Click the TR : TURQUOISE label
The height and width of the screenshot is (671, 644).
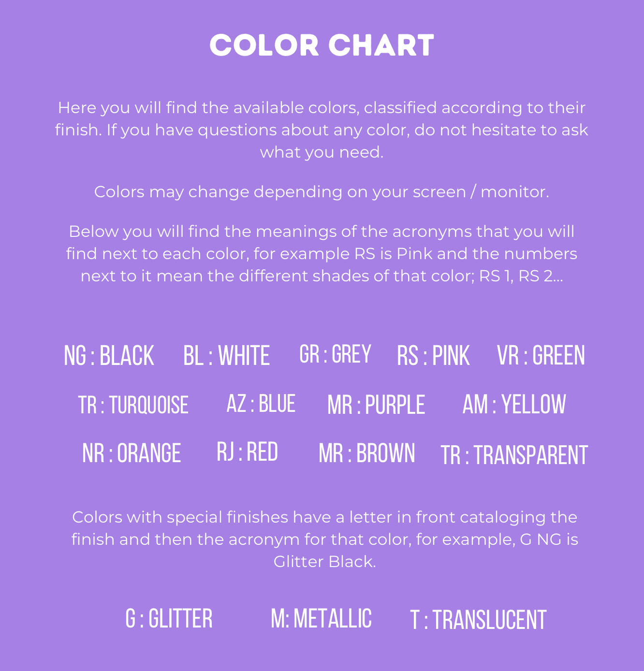pyautogui.click(x=133, y=405)
